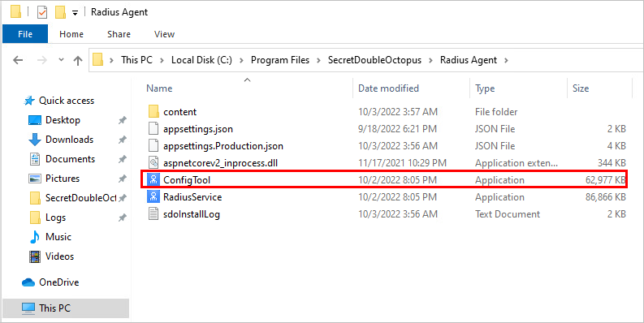Viewport: 644px width, 323px height.
Task: Expand the chevron after 'Local Disk (C:)' breadcrumb
Action: 241,60
